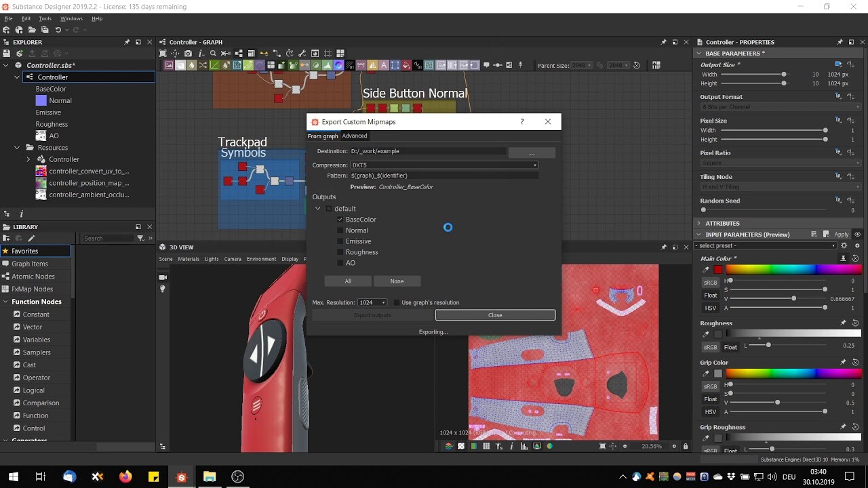
Task: Click the histogram icon in the 2D view toolbar
Action: [523, 447]
